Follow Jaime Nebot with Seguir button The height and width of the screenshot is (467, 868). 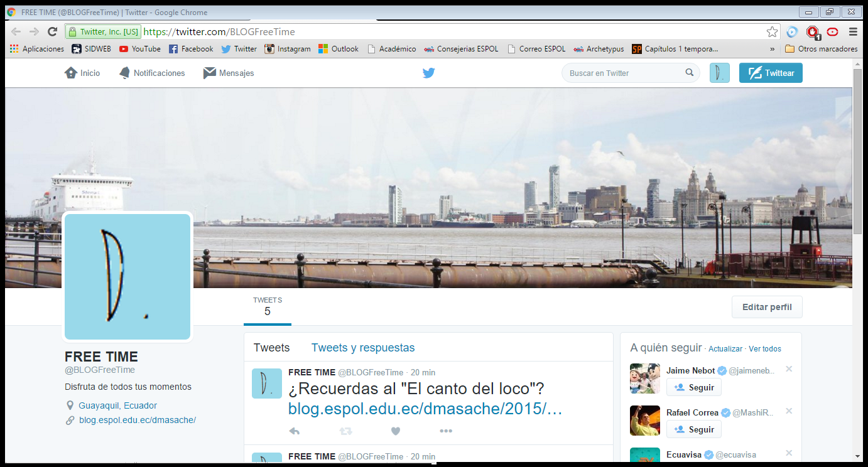click(x=694, y=387)
